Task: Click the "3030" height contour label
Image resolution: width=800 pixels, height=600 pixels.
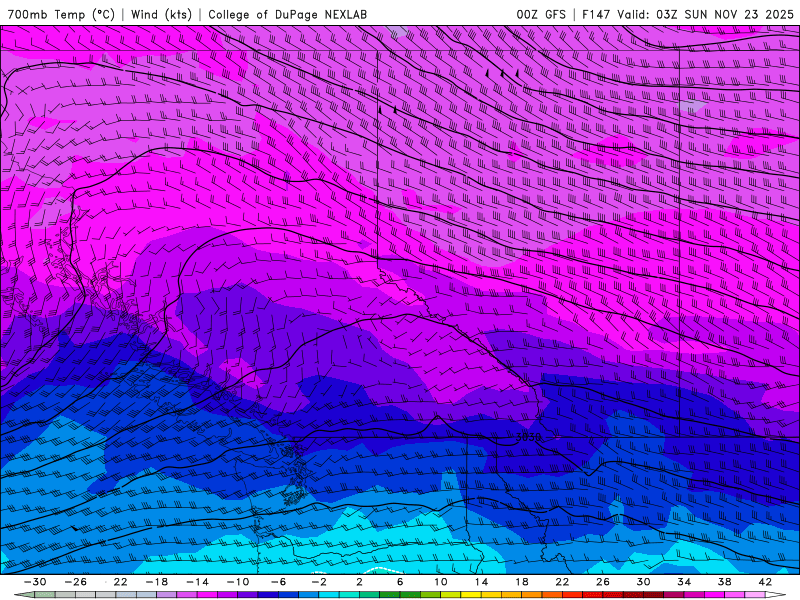Action: coord(528,437)
